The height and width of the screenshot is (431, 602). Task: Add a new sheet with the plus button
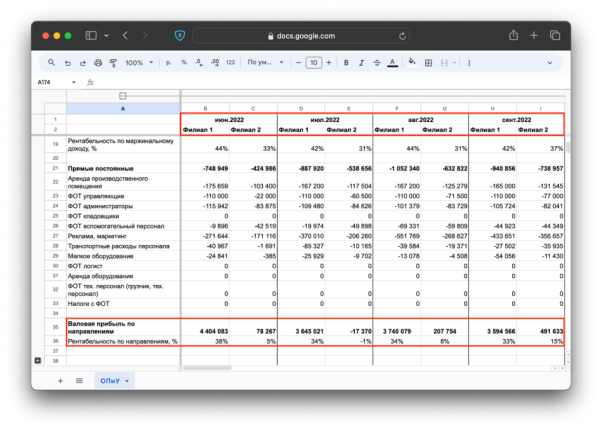(60, 381)
